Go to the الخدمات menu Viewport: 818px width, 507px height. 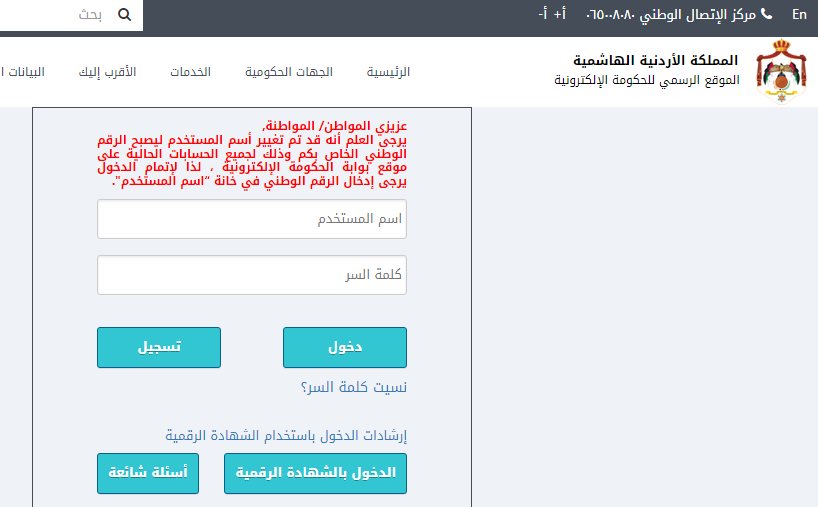click(189, 72)
